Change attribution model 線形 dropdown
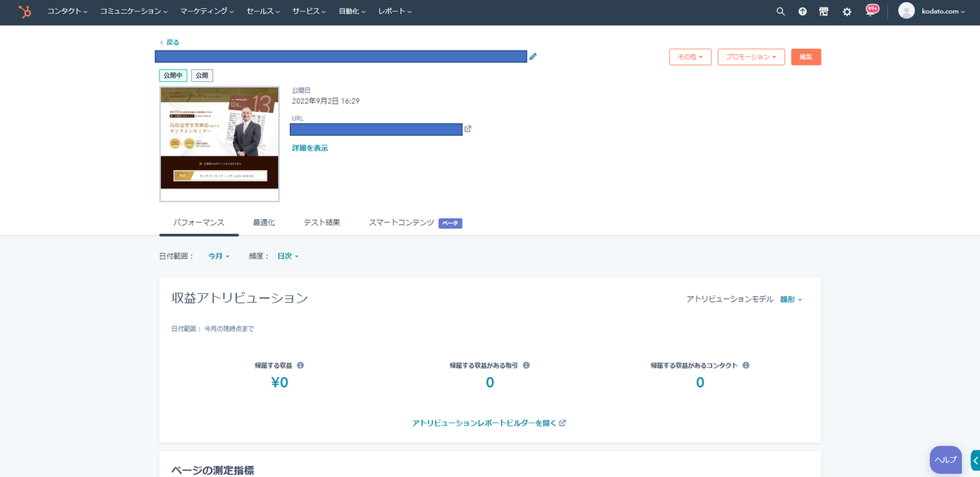Viewport: 980px width, 477px height. point(791,299)
